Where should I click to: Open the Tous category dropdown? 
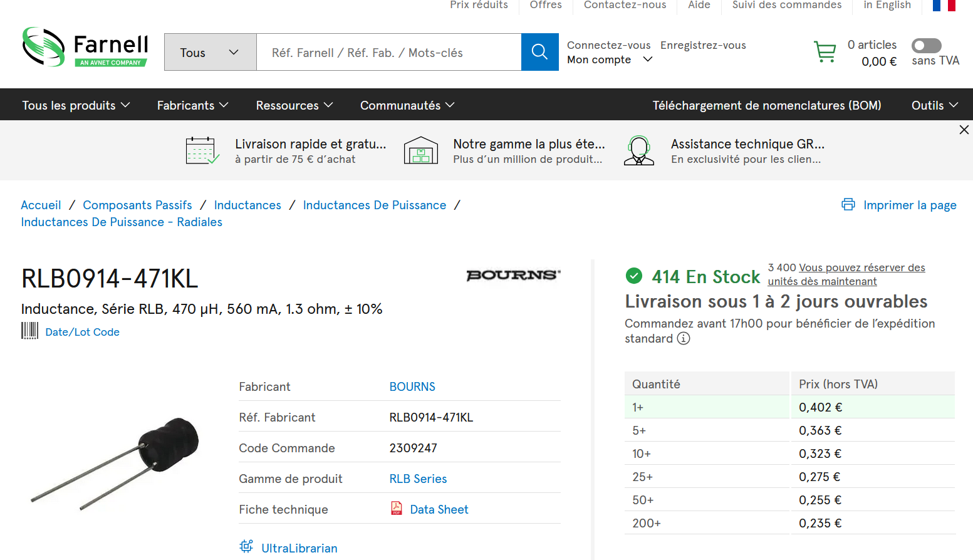210,52
